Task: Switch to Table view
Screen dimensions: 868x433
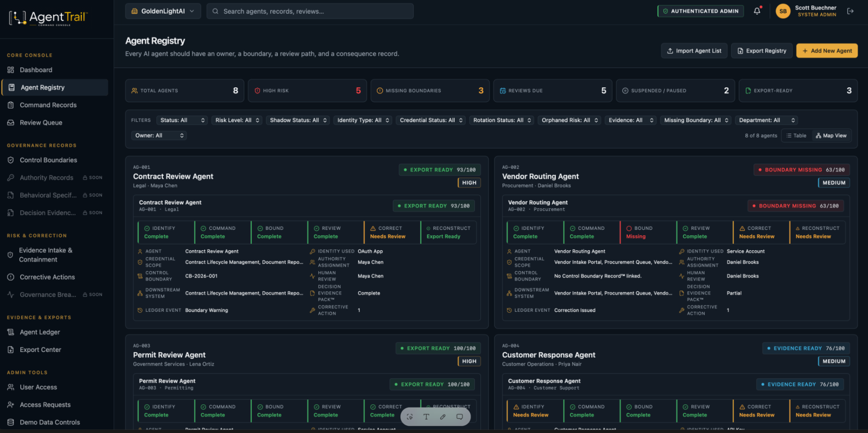Action: point(797,136)
